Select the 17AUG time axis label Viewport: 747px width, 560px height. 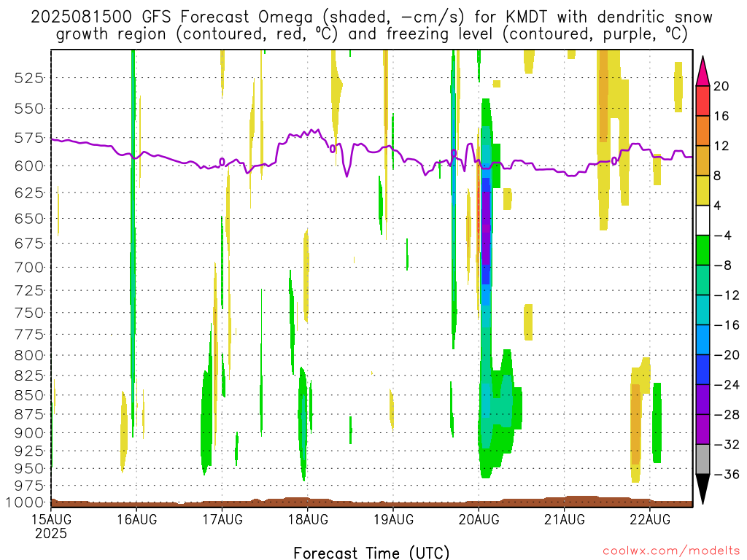tap(222, 519)
